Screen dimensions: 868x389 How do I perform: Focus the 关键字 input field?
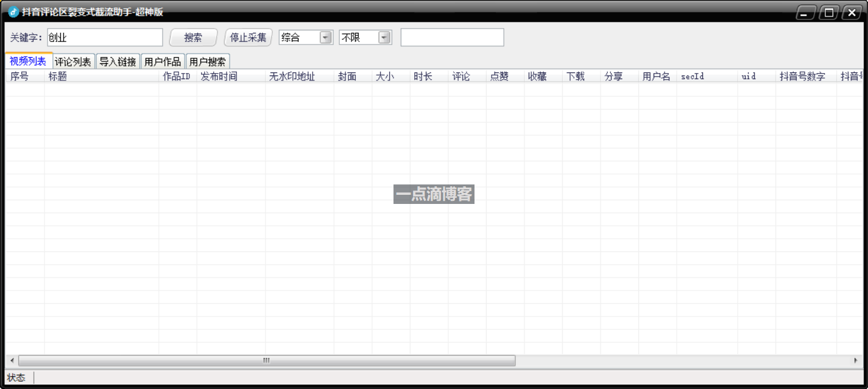click(x=105, y=37)
